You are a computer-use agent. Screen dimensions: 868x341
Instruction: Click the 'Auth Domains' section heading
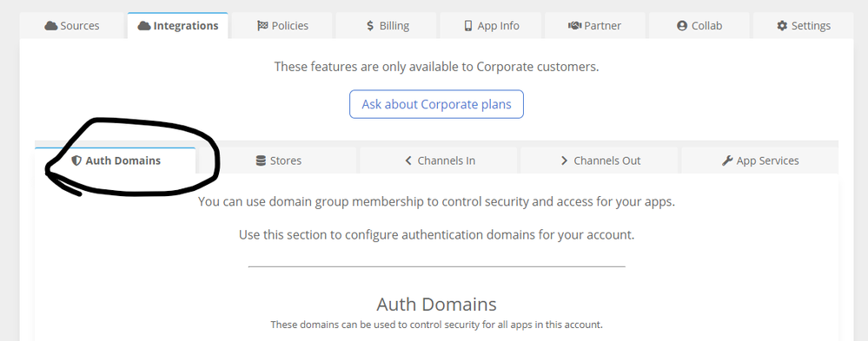(436, 305)
